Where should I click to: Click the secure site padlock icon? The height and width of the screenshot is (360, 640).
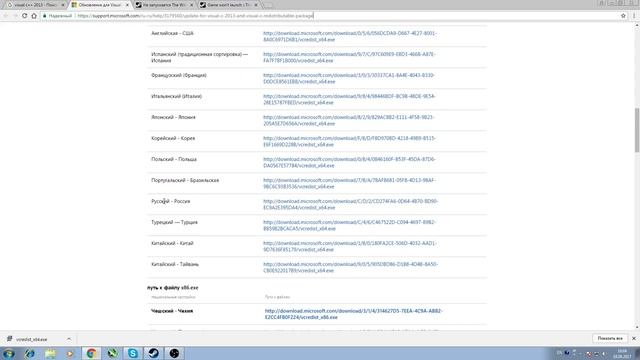pyautogui.click(x=45, y=16)
